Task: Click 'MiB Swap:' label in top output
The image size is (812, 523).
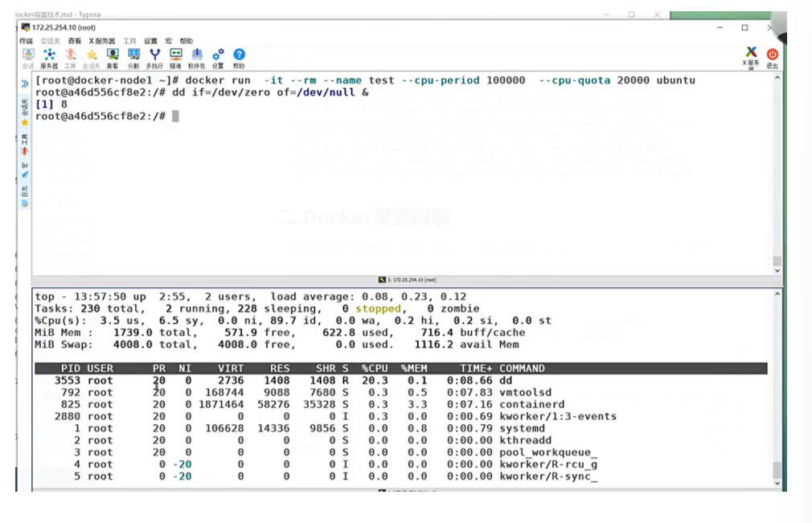Action: (64, 345)
